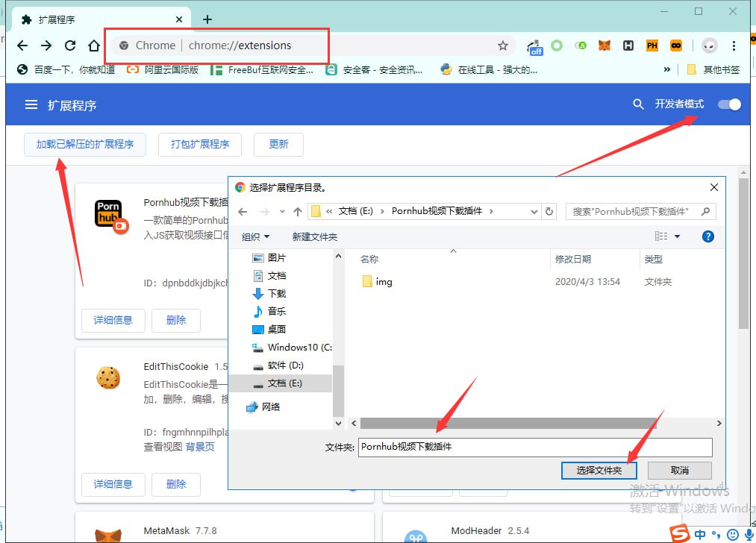756x543 pixels.
Task: Click the 文件夹 name input field
Action: [535, 447]
